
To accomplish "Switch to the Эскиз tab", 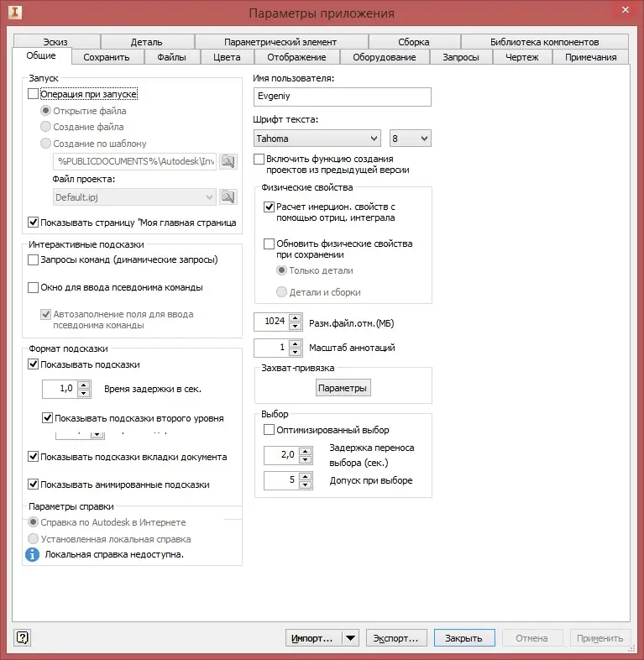I will pos(56,42).
